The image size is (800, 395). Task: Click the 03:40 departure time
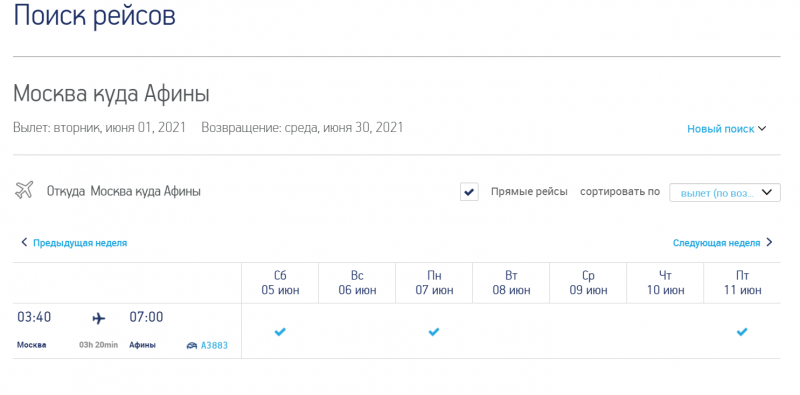click(x=34, y=317)
